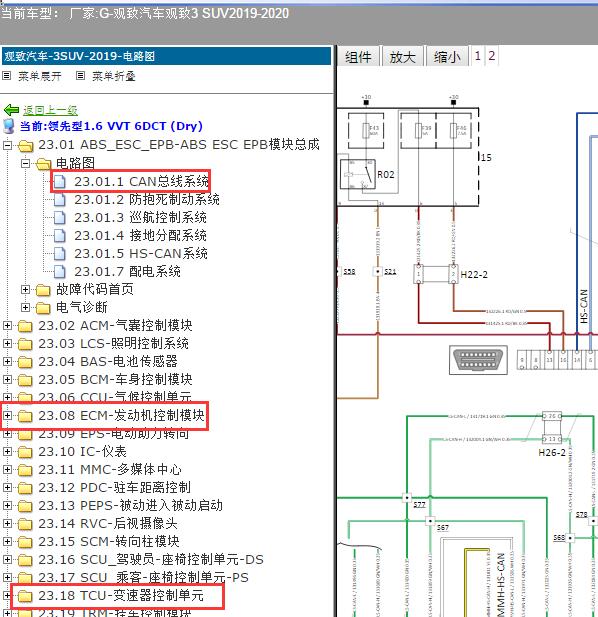Expand the 电气诊断 folder

(x=25, y=307)
